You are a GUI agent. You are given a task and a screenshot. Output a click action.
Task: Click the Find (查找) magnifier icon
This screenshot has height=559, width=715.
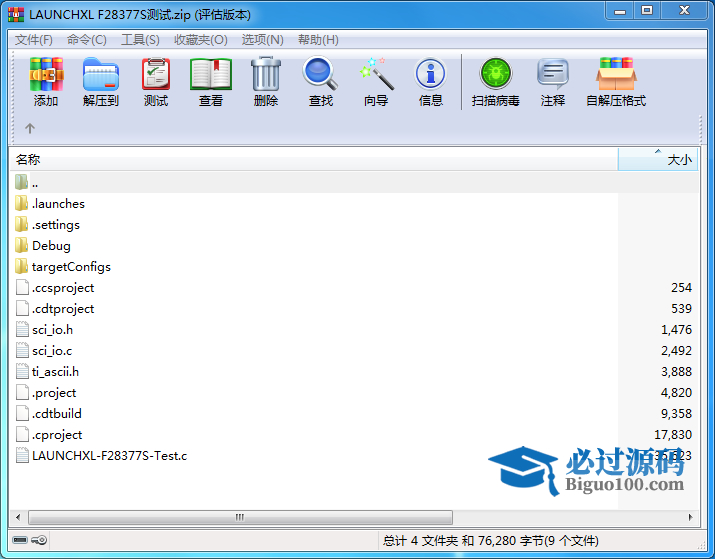click(321, 73)
